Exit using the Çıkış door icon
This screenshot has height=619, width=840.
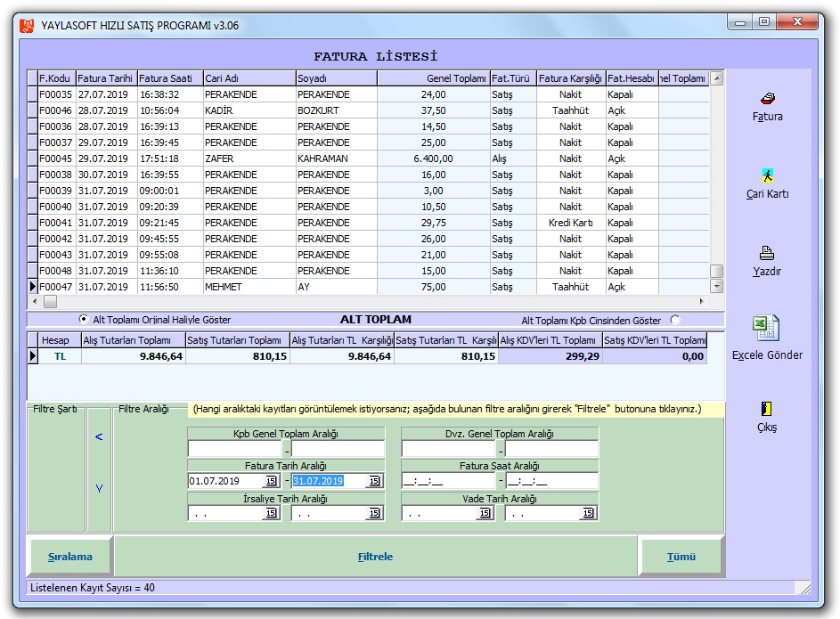tap(767, 409)
